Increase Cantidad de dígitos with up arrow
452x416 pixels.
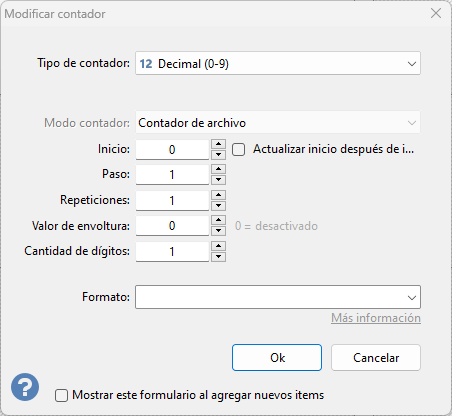point(218,246)
